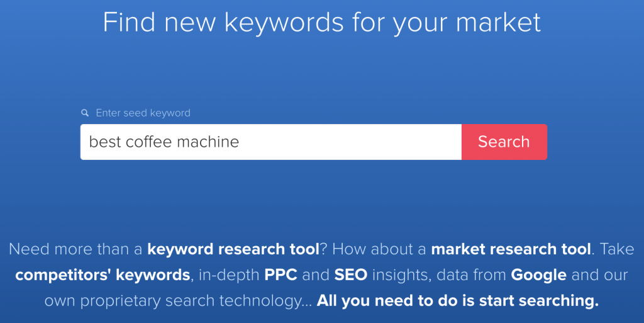Place cursor on the word 'machine' in search box
This screenshot has width=644, height=323.
click(208, 142)
